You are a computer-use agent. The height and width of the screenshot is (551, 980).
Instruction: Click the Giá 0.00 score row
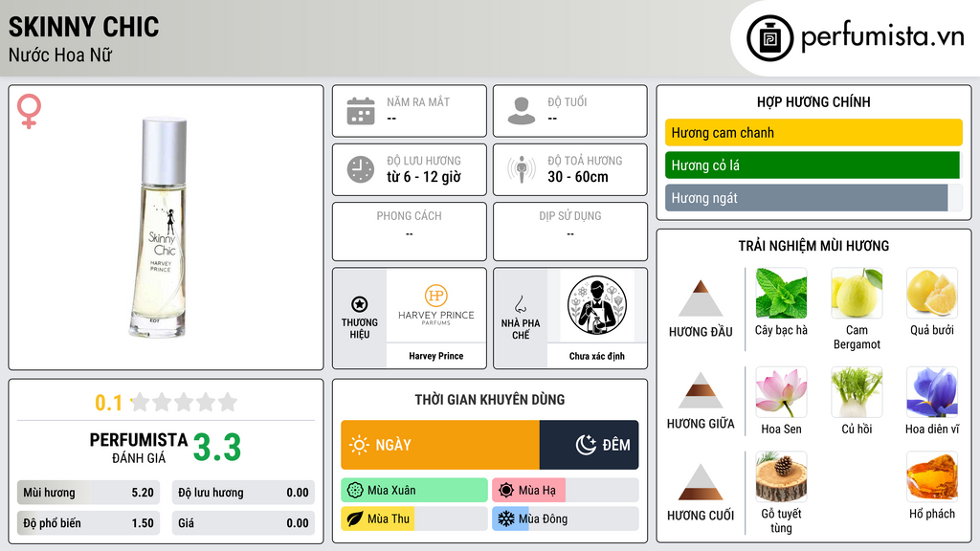243,523
